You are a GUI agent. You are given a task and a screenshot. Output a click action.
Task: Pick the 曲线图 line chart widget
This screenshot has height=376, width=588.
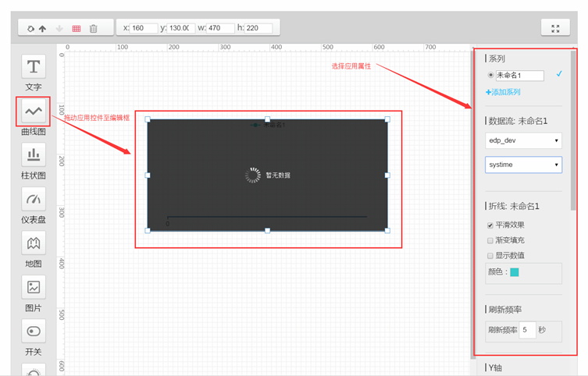coord(34,111)
